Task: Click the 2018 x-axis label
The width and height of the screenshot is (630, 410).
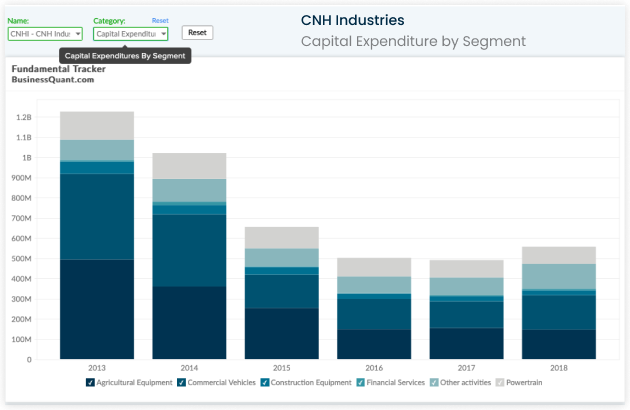Action: pyautogui.click(x=559, y=368)
